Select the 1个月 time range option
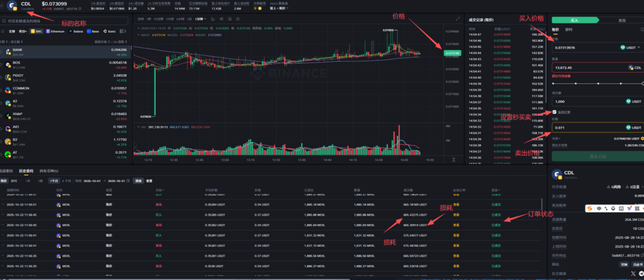 coord(54,181)
